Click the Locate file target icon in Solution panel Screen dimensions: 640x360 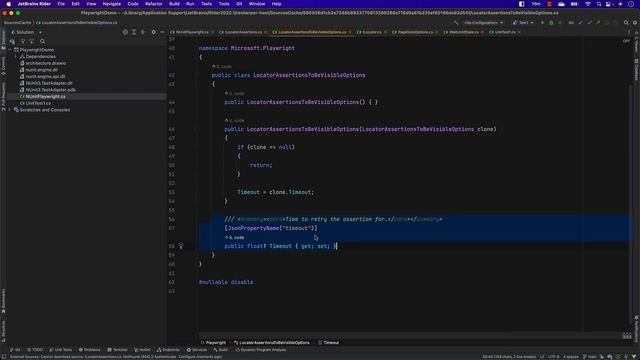(125, 32)
